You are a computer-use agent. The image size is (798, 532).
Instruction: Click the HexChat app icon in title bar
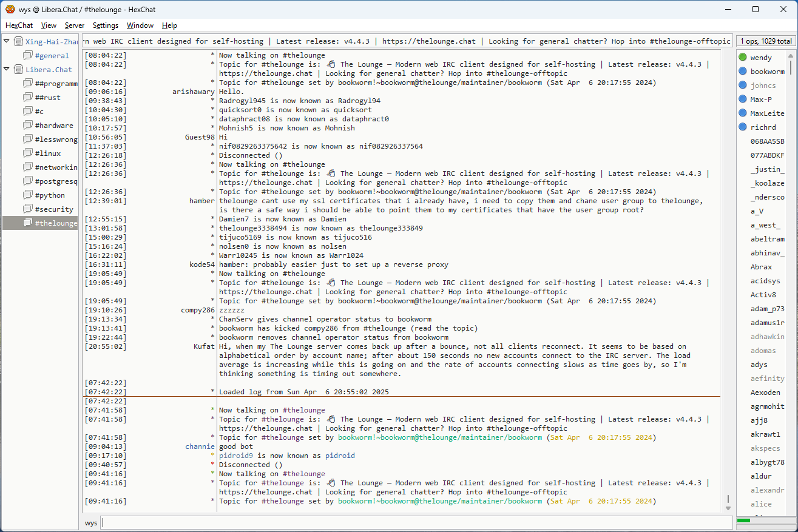[10, 9]
